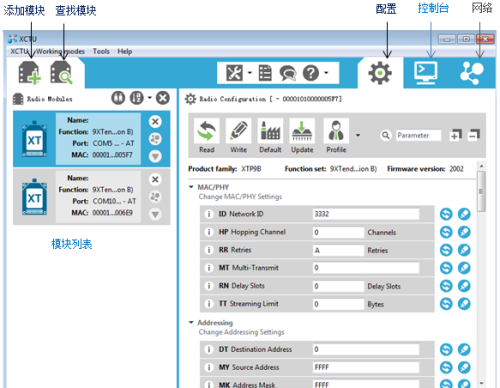Viewport: 500px width, 388px height.
Task: Switch to Consoles working mode
Action: (426, 73)
